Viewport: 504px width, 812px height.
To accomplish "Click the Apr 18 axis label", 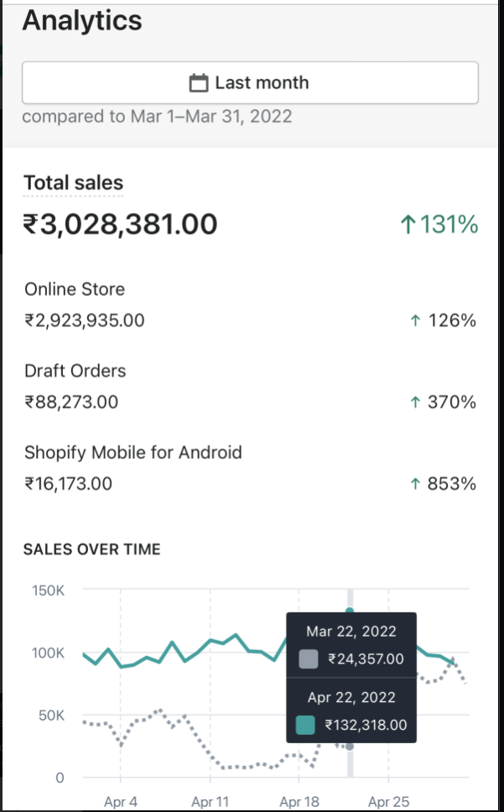I will [x=299, y=802].
